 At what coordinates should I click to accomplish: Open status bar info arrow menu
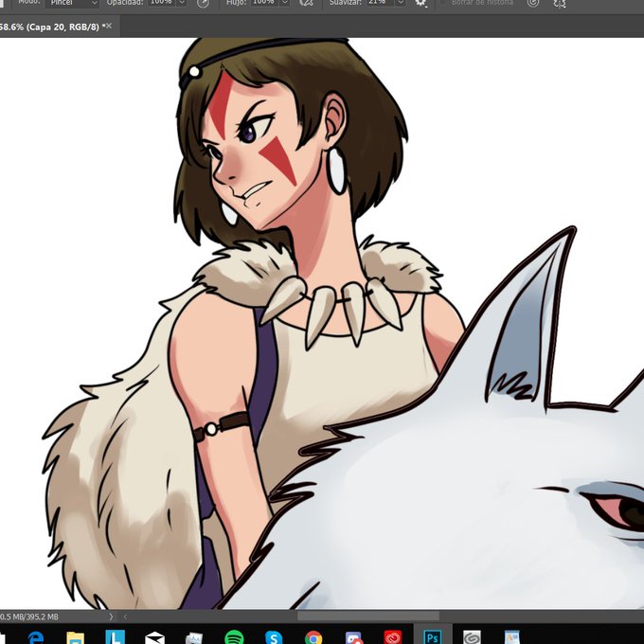tap(111, 617)
